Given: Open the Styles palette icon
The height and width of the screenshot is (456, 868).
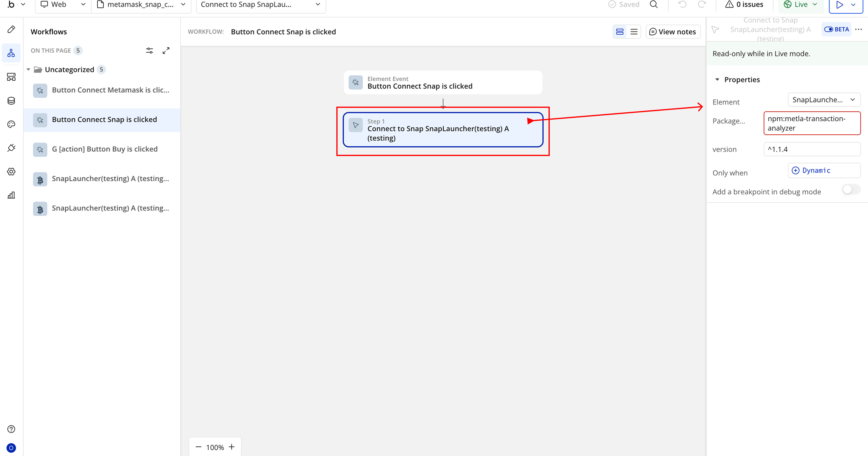Looking at the screenshot, I should click(11, 124).
